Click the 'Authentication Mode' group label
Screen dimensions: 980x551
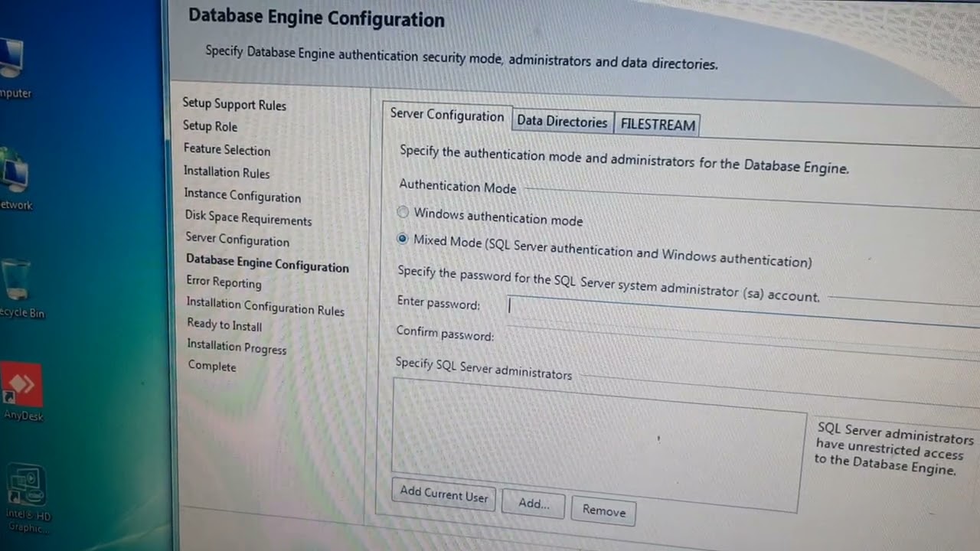(x=458, y=187)
